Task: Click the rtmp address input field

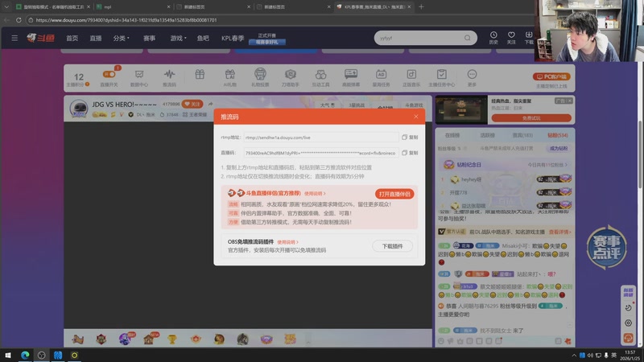Action: tap(320, 138)
